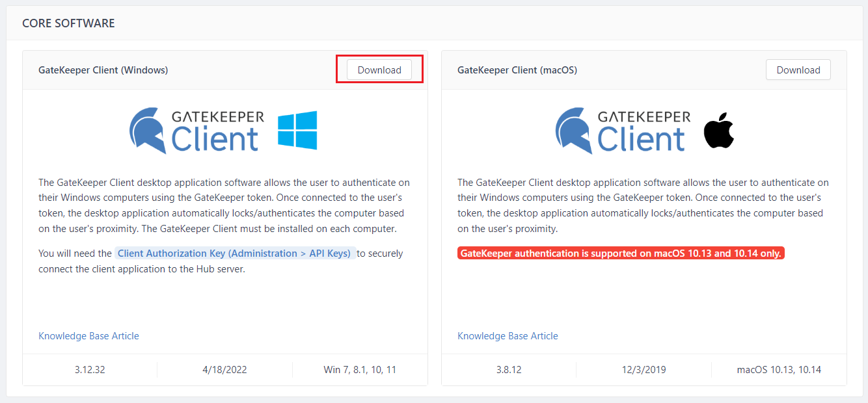Image resolution: width=868 pixels, height=403 pixels.
Task: Select the supported systems label Win 7, 8.1, 10, 11
Action: pyautogui.click(x=360, y=369)
